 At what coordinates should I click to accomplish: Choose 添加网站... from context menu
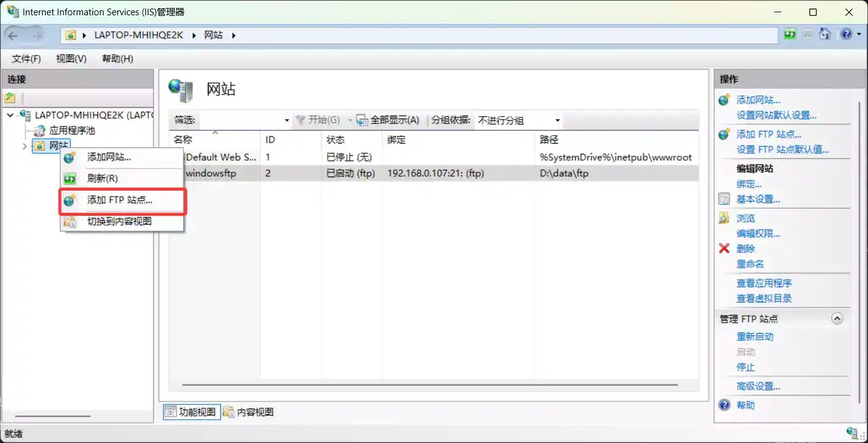coord(122,157)
